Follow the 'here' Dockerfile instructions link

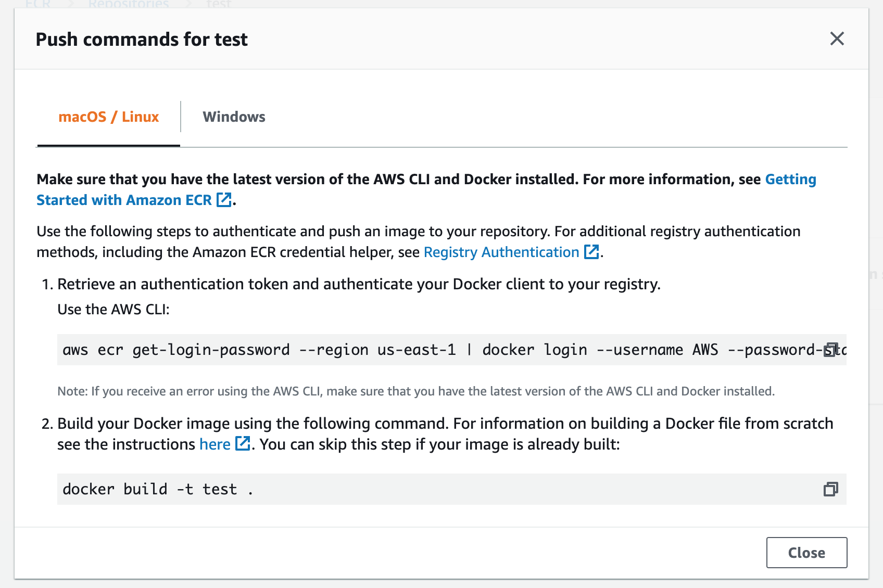click(215, 444)
